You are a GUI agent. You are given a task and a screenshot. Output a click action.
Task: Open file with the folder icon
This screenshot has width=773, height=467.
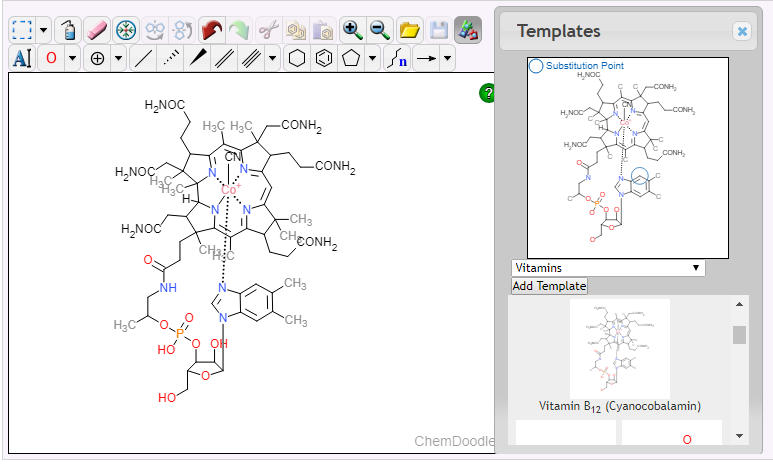click(x=409, y=29)
